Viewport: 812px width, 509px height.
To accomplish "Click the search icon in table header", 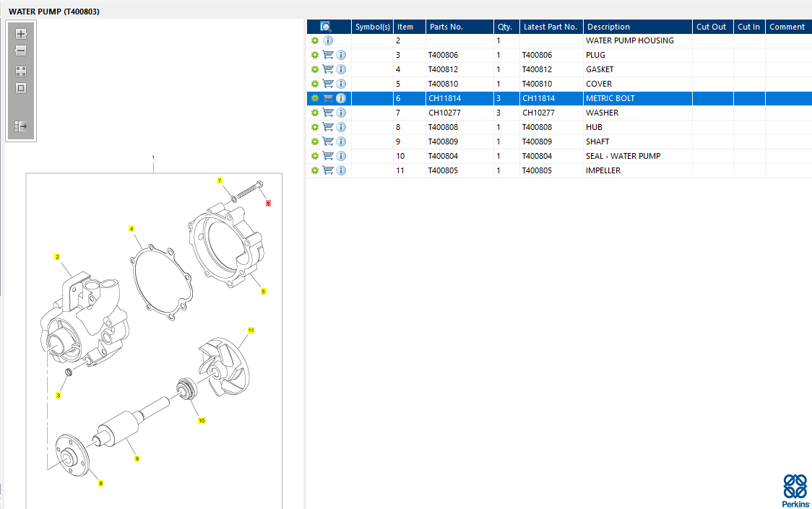I will [325, 27].
